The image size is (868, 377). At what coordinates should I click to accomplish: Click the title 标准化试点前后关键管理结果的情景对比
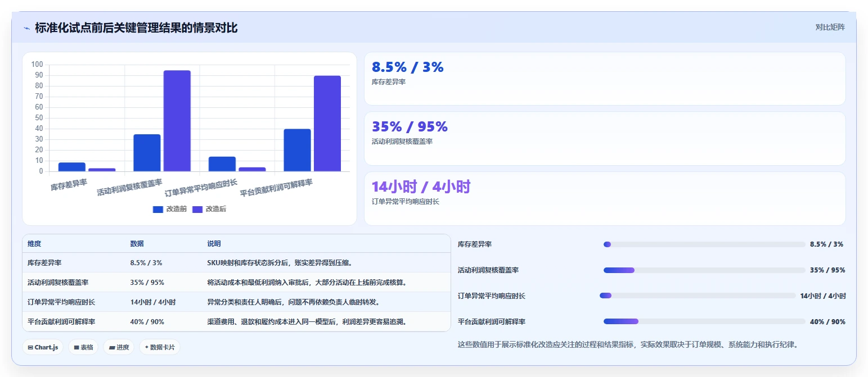136,28
